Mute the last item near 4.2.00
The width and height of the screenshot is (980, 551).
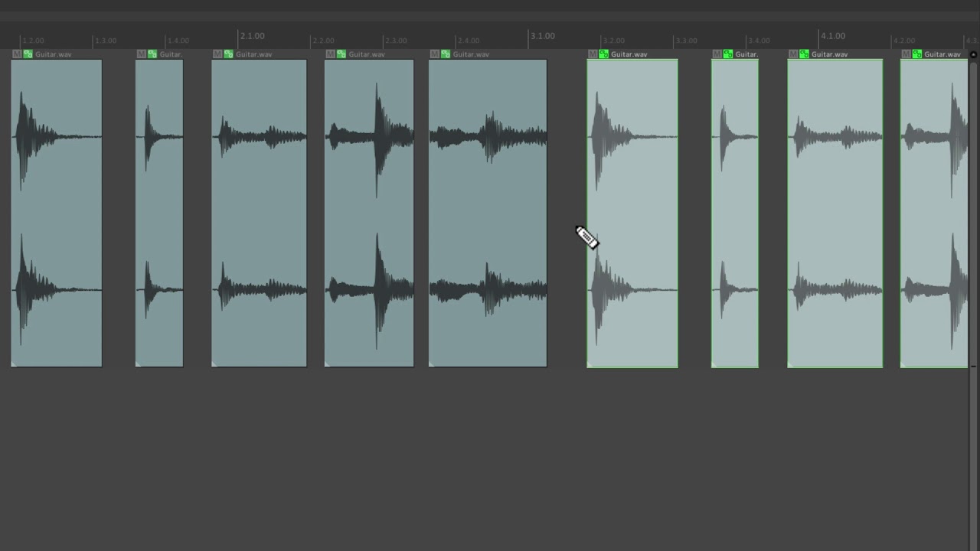click(x=906, y=54)
